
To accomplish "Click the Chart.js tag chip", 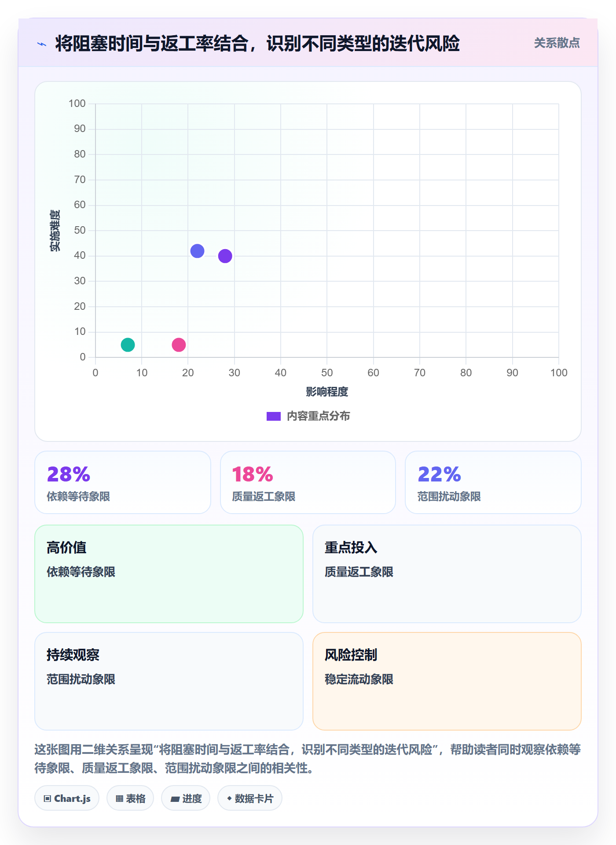I will pos(67,798).
